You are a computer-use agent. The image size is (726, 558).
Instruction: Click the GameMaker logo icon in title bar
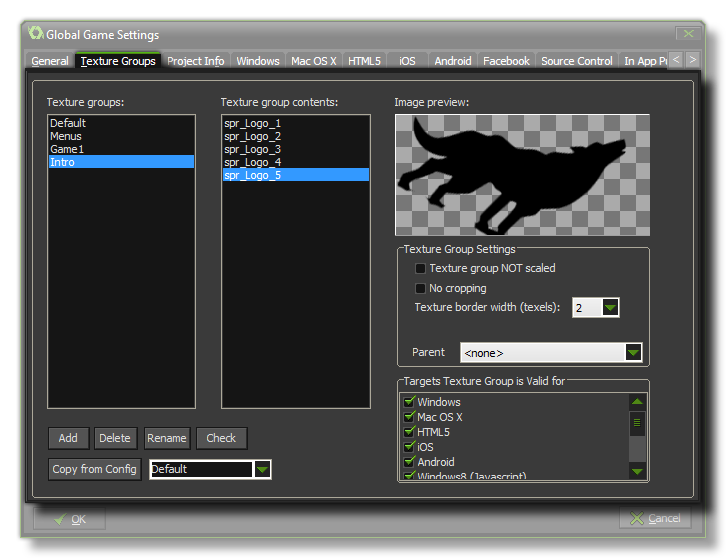[36, 34]
